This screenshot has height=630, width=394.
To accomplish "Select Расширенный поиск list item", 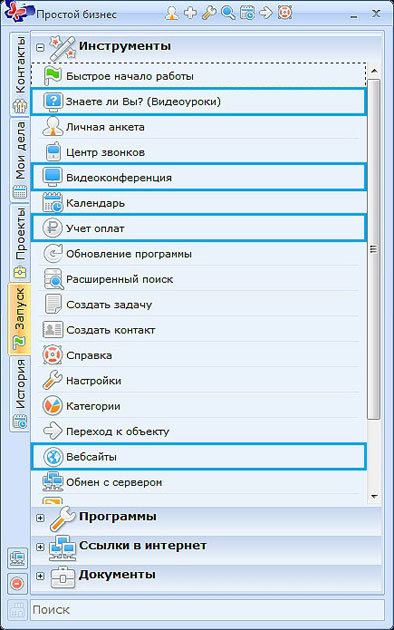I will [x=198, y=279].
